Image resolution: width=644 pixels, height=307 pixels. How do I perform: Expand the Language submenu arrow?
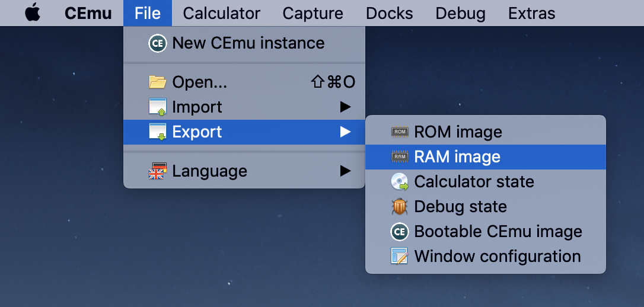(345, 171)
